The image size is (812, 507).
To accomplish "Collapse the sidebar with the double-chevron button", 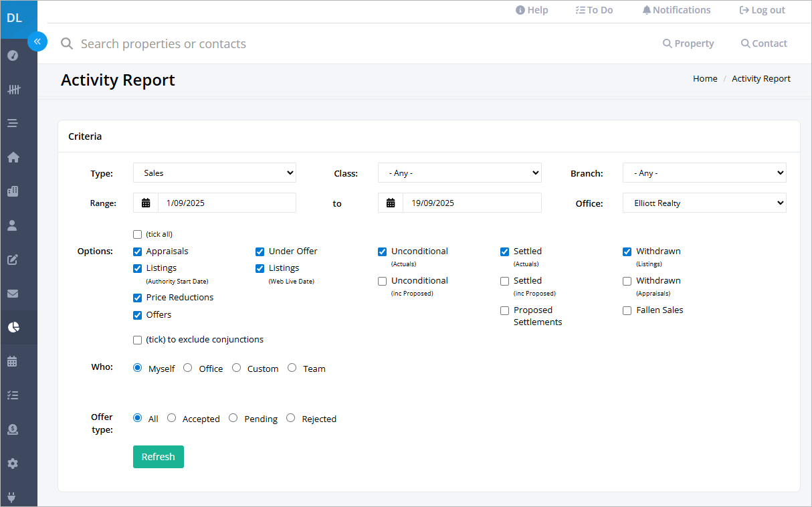I will 37,41.
